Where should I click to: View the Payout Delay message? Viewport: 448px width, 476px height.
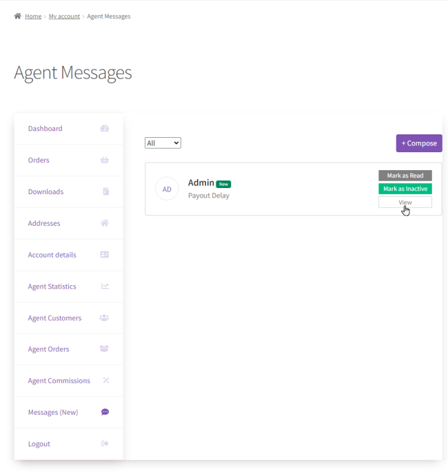click(x=405, y=202)
